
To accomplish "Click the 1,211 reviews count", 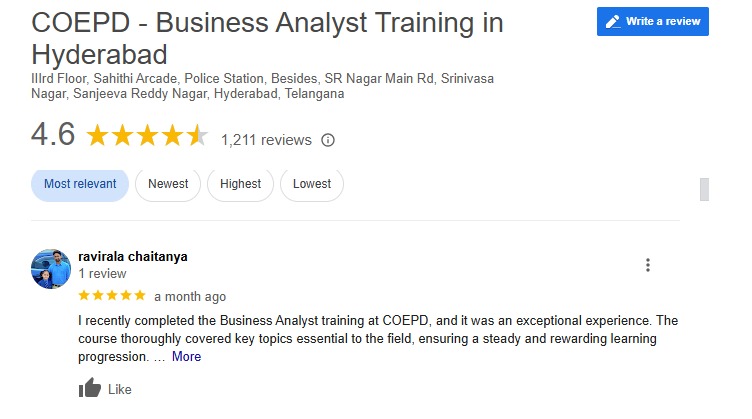I will (266, 140).
